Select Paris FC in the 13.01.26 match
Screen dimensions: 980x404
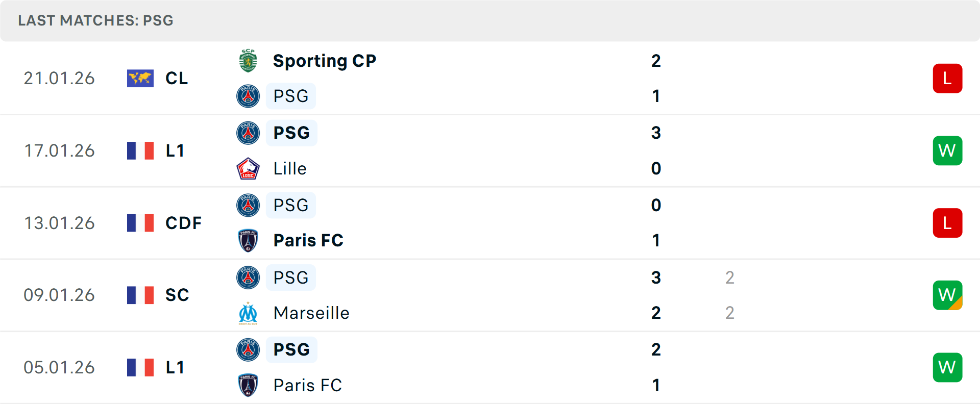(x=308, y=240)
